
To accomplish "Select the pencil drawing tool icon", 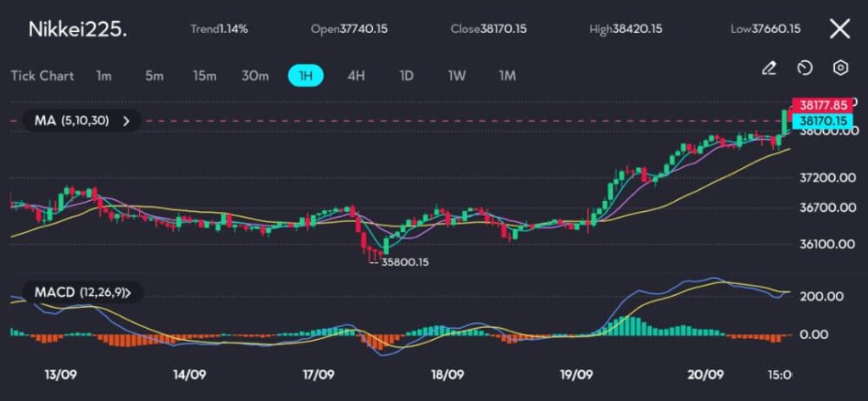I will 769,68.
